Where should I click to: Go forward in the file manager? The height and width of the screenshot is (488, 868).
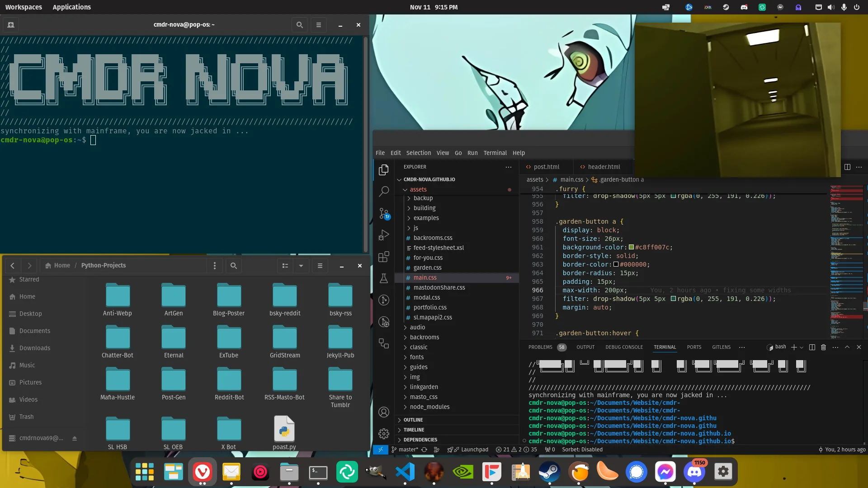(29, 266)
